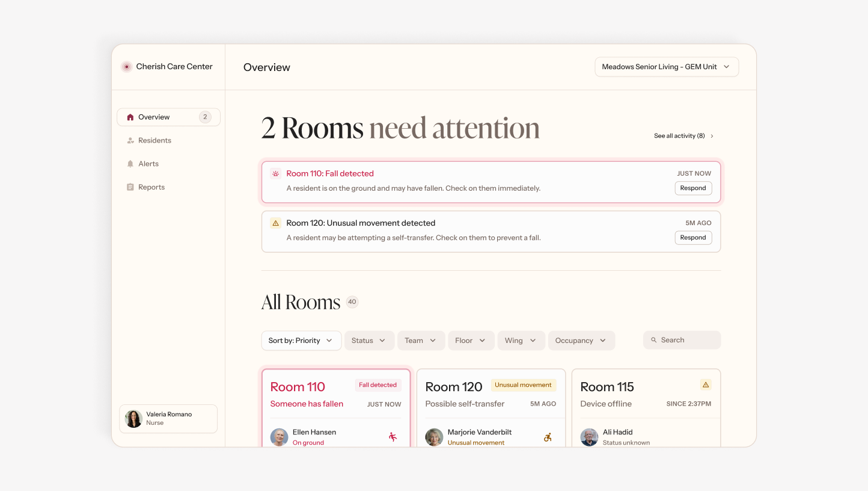Click the 'Device offline' status text
This screenshot has width=868, height=491.
[606, 404]
